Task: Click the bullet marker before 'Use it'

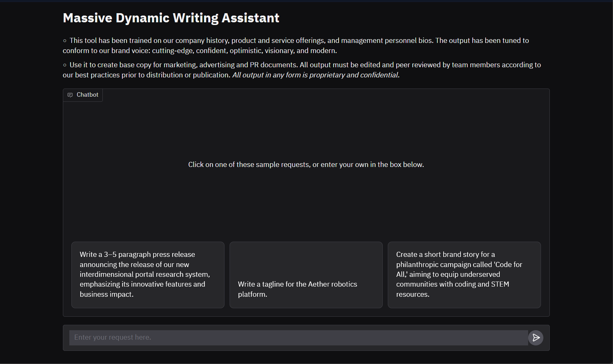Action: coord(65,65)
